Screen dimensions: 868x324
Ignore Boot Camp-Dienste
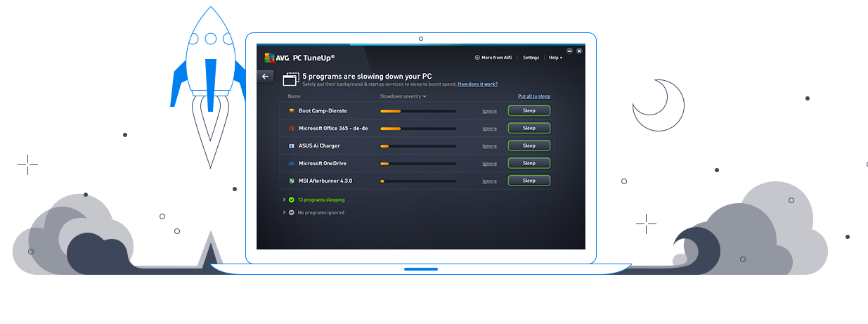[x=489, y=111]
